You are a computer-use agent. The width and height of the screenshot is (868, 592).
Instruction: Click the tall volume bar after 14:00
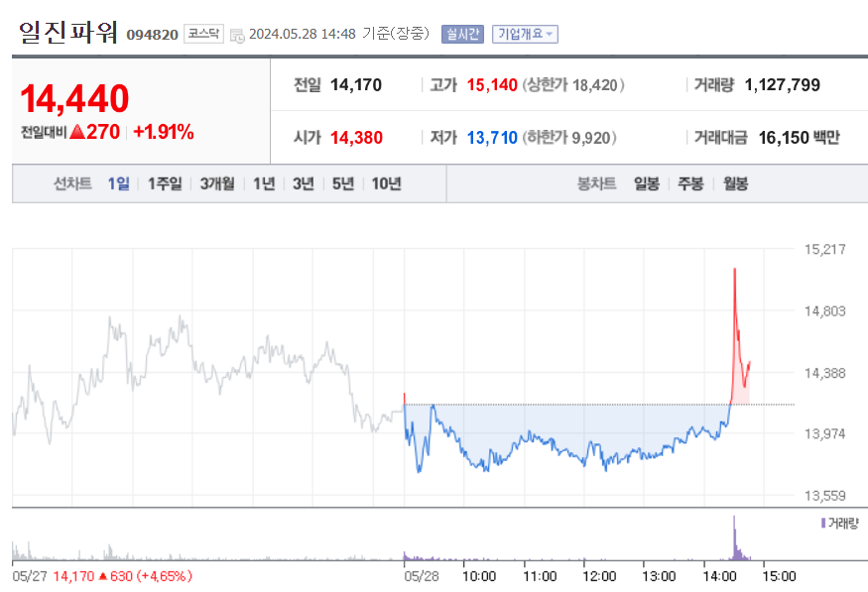[735, 537]
